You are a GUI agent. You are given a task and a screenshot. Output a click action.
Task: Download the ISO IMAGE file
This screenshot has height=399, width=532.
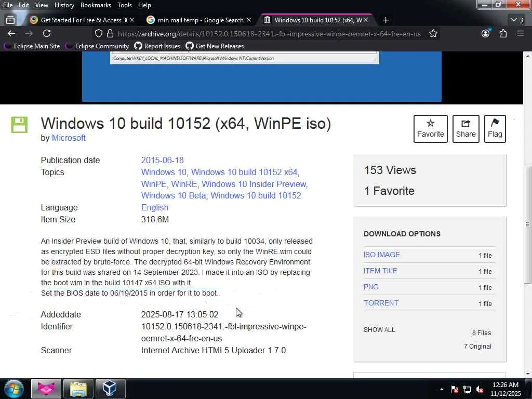(382, 255)
